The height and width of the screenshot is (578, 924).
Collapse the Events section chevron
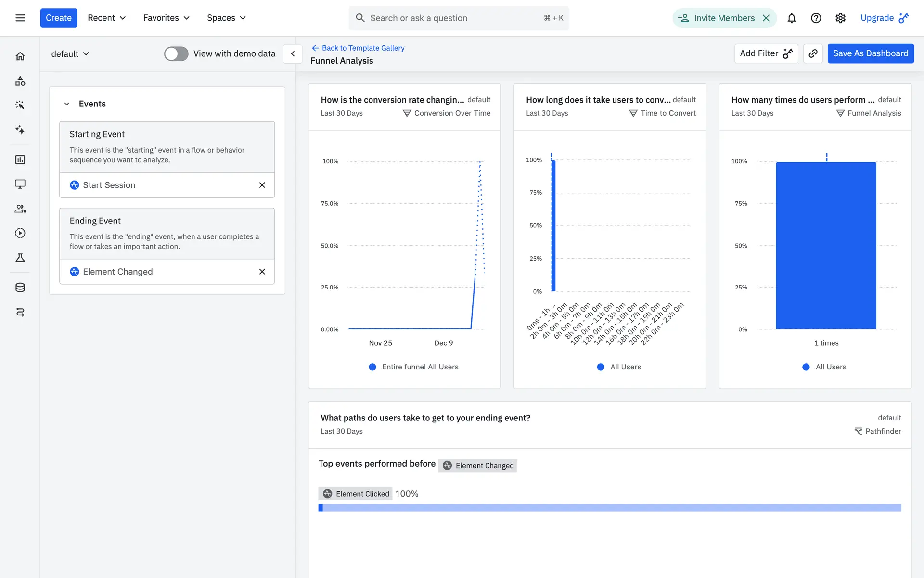click(67, 104)
